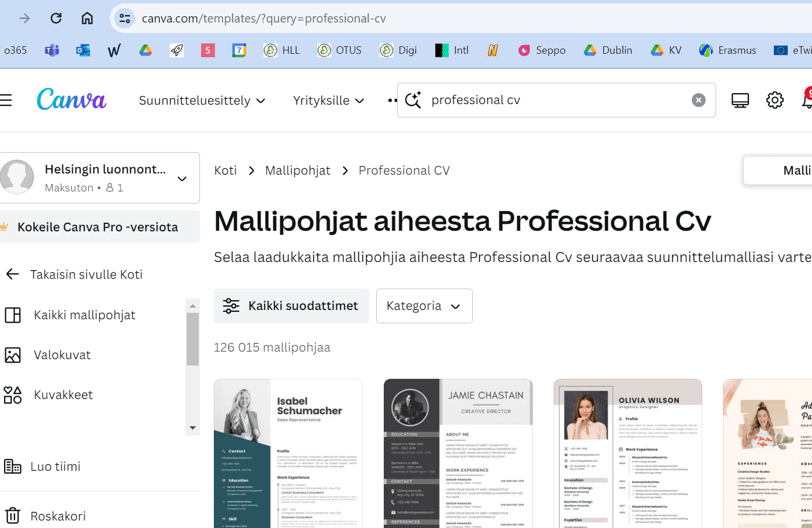812x528 pixels.
Task: Go to the browser home page icon
Action: (87, 19)
